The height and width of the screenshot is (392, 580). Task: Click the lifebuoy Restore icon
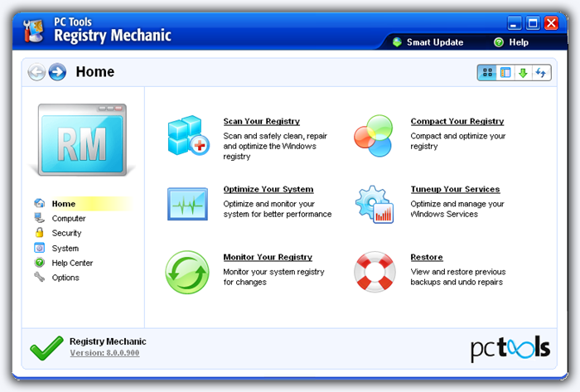375,272
